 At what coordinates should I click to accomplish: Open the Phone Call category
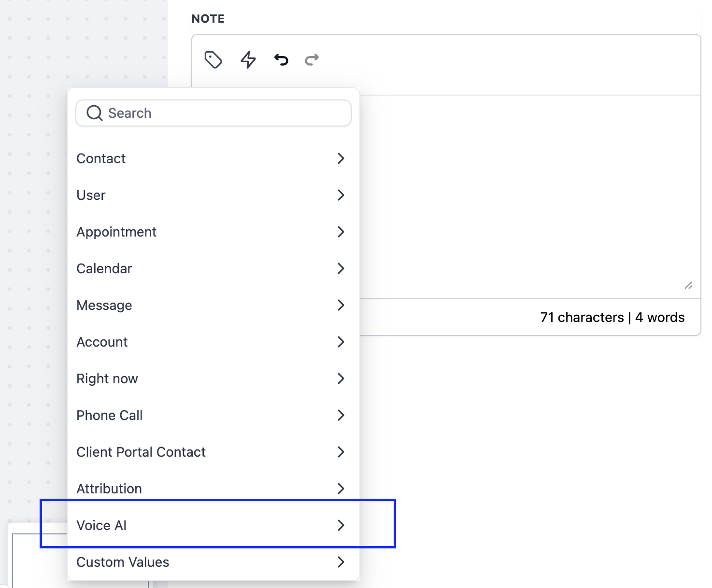tap(213, 415)
